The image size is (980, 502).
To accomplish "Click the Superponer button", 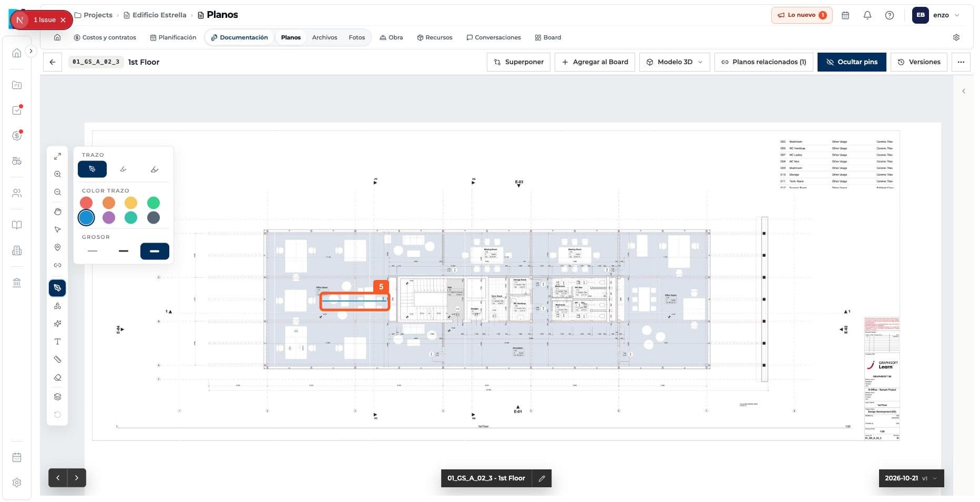I will [519, 62].
